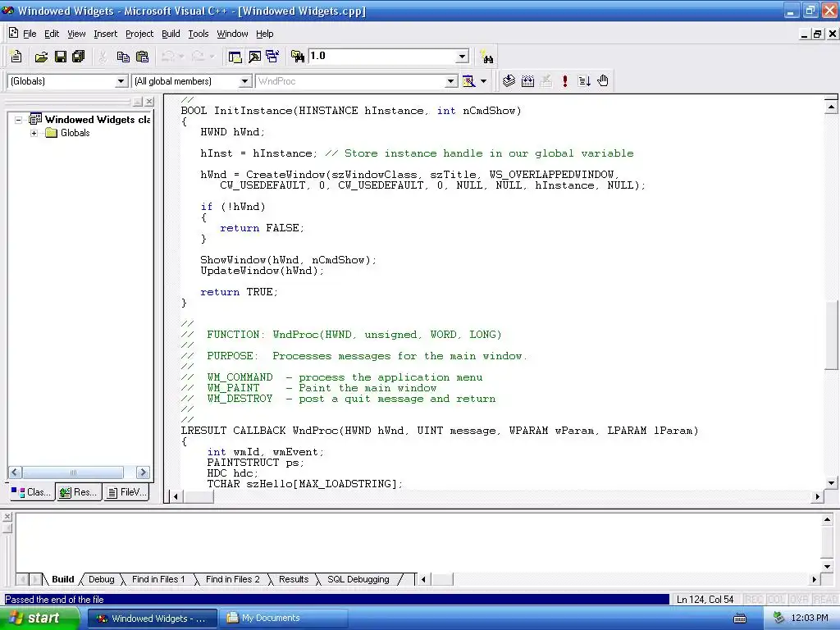The height and width of the screenshot is (630, 840).
Task: Open the Edit menu
Action: tap(52, 34)
